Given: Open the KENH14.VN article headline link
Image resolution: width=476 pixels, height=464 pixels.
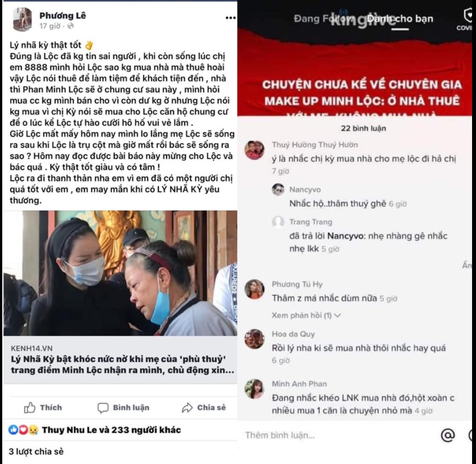Looking at the screenshot, I should (x=122, y=365).
